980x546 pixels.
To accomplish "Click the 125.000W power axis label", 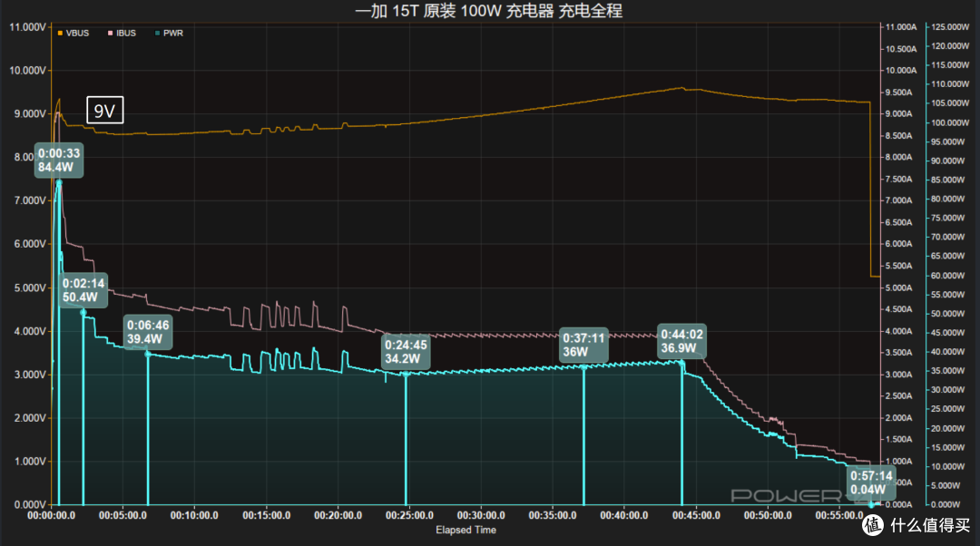I will click(x=950, y=27).
